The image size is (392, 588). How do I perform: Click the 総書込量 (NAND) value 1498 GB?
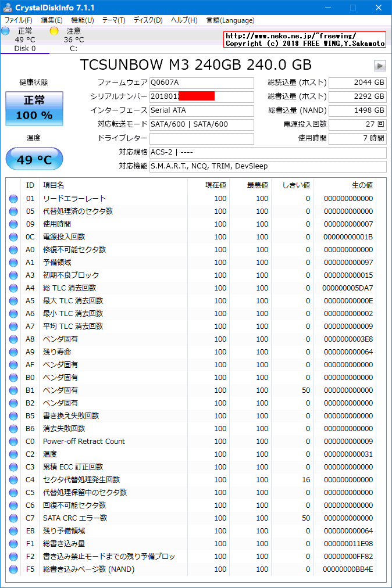[358, 110]
